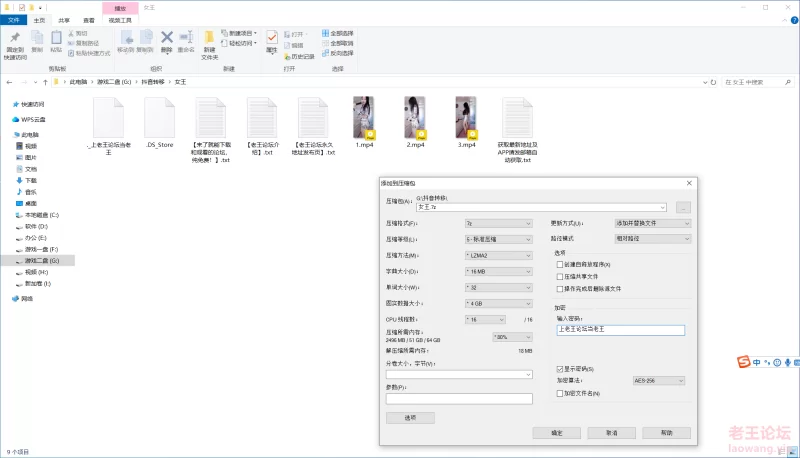Switch to the 视频工具 ribbon tab
This screenshot has height=458, width=800.
click(x=120, y=20)
